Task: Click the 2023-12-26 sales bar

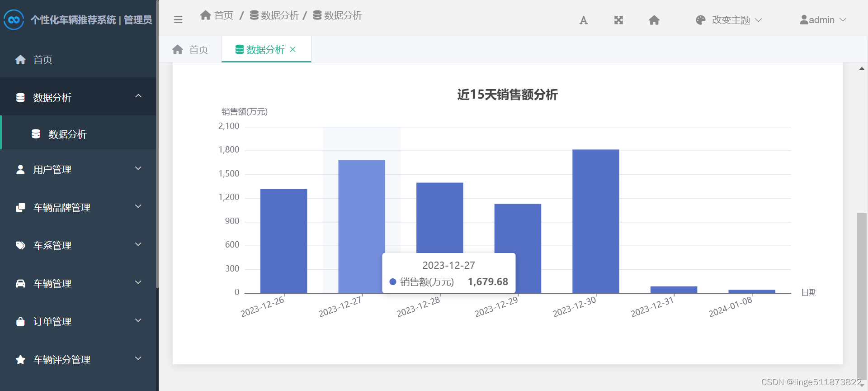Action: click(x=283, y=241)
